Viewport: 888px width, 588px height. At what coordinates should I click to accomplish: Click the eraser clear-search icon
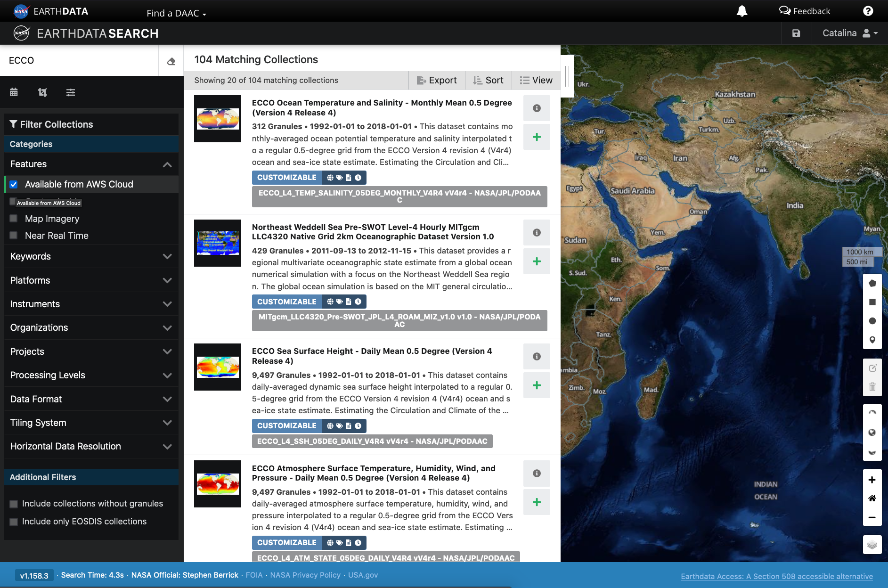[x=171, y=61]
